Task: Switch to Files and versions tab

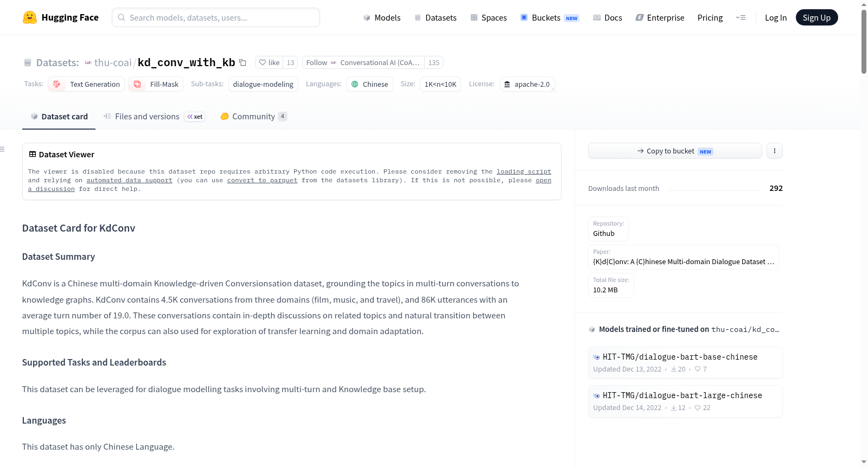Action: [x=154, y=117]
